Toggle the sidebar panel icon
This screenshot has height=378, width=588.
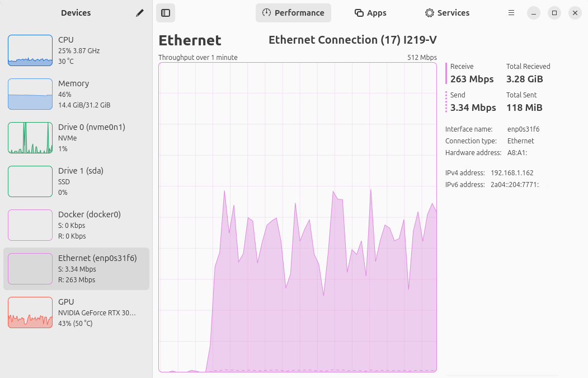point(166,13)
